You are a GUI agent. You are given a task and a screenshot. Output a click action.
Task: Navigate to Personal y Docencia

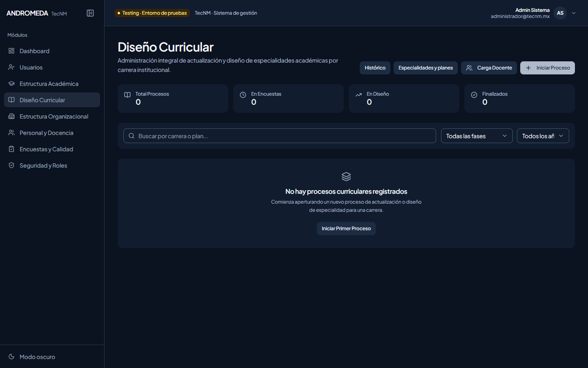[x=52, y=132]
